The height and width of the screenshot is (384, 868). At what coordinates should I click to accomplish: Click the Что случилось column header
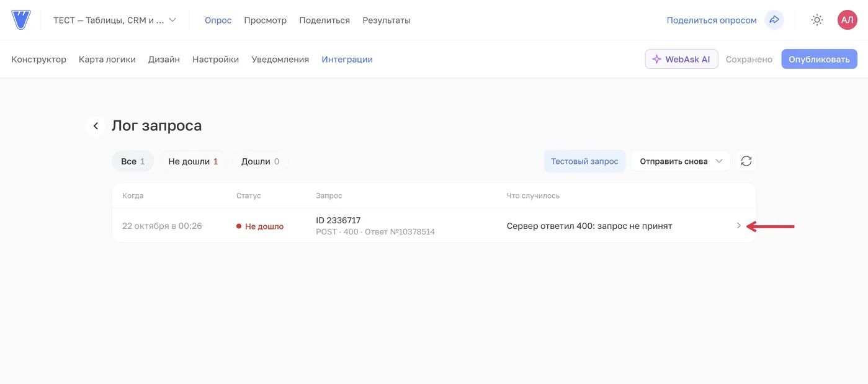[x=533, y=195]
